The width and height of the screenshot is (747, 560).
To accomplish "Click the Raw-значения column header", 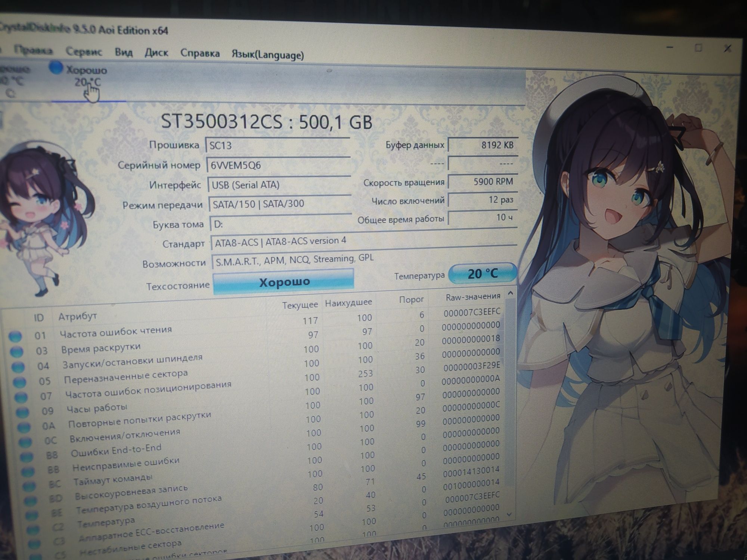I will 473,297.
